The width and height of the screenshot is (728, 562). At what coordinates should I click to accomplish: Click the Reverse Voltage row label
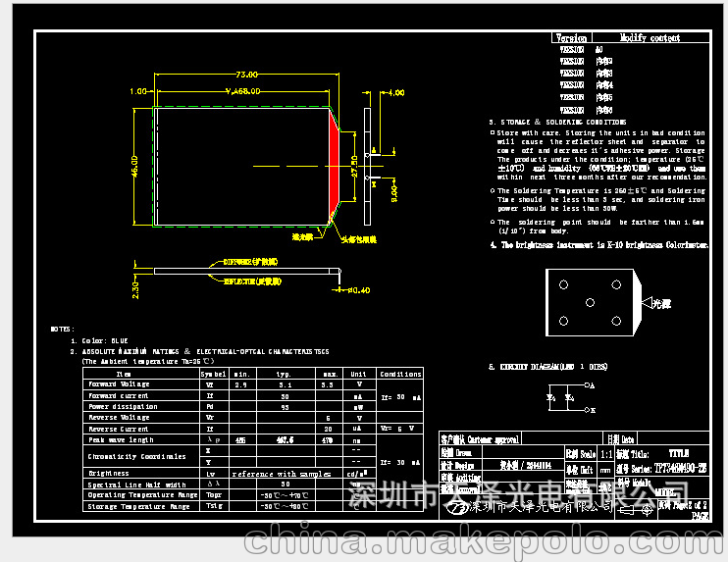tap(119, 418)
